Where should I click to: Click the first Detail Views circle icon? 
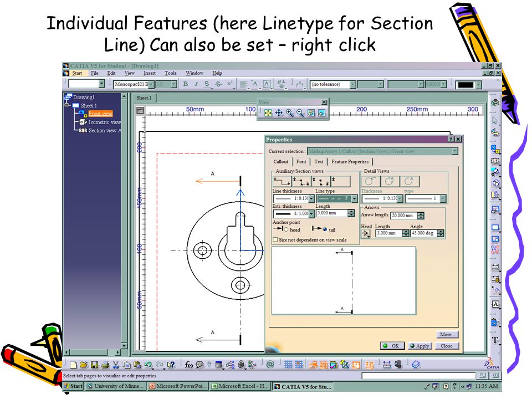(x=371, y=182)
